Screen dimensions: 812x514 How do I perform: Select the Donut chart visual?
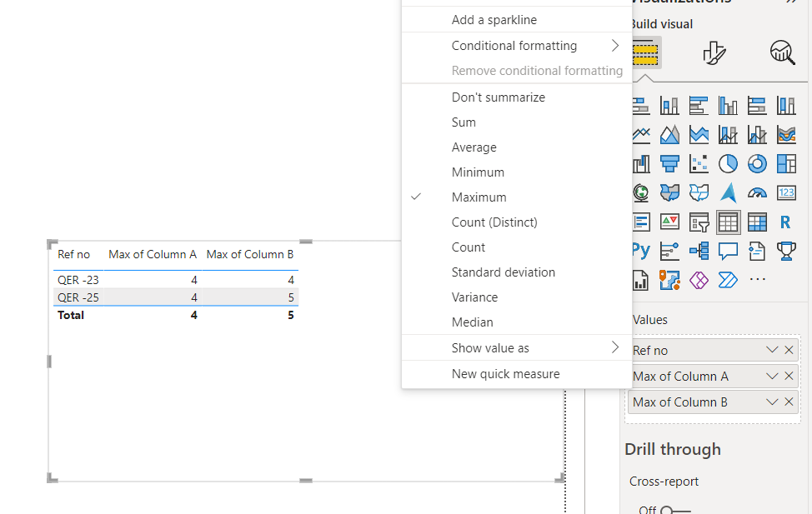coord(757,164)
